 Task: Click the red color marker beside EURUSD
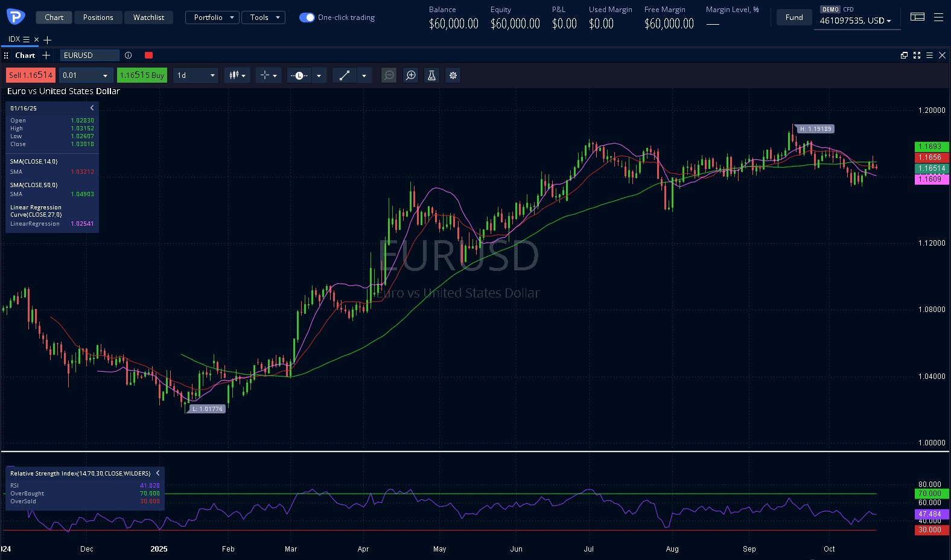[148, 56]
